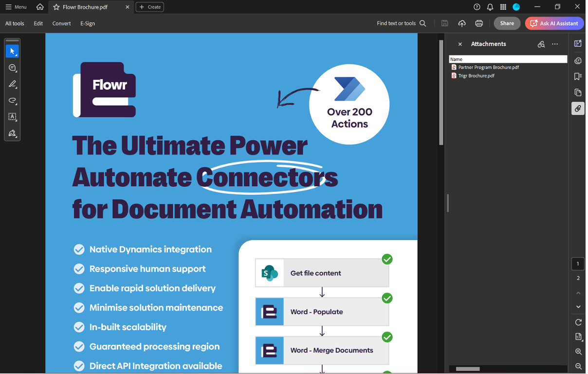Print the document using the printer icon
The image size is (588, 374).
(x=479, y=23)
